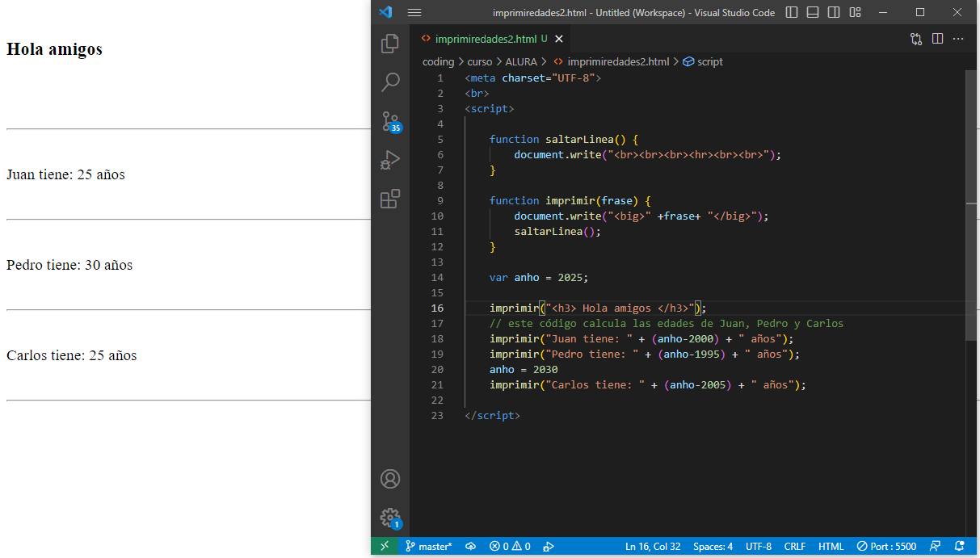
Task: Click the Accounts icon in activity bar
Action: point(390,479)
